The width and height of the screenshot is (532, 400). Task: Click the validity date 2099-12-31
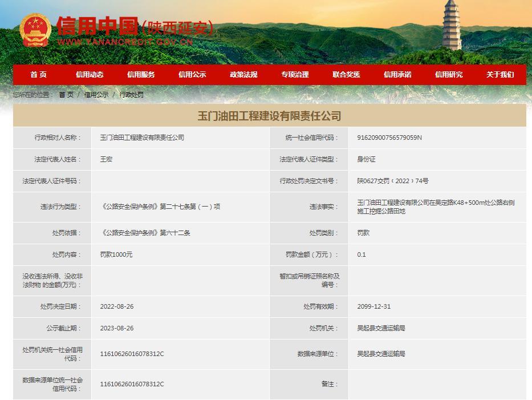374,306
